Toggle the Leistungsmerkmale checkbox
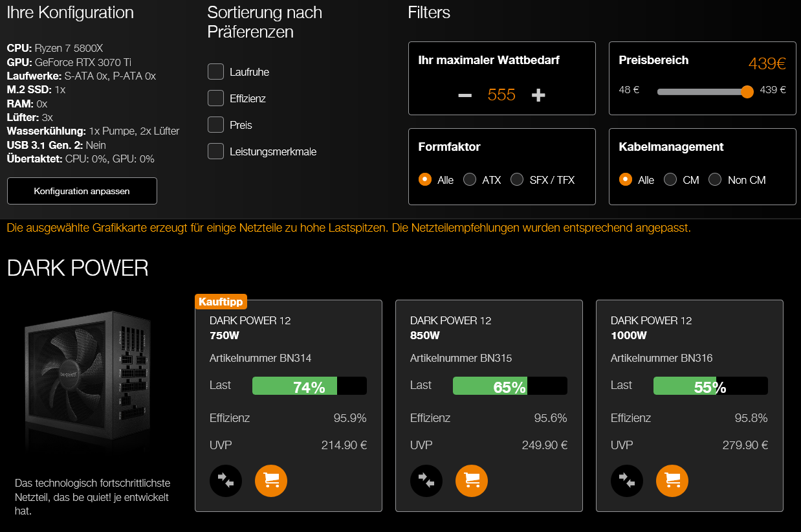This screenshot has width=801, height=532. click(x=215, y=151)
